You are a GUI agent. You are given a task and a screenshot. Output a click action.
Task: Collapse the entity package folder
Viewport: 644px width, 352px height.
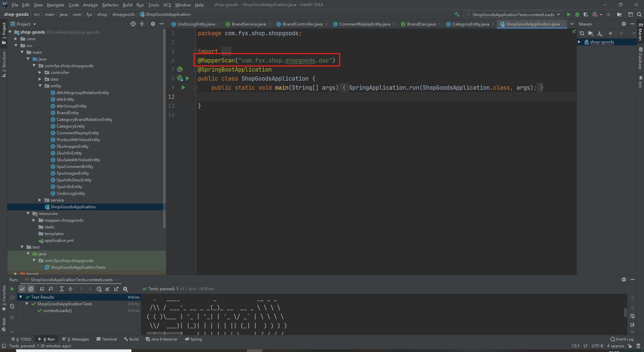click(x=40, y=86)
